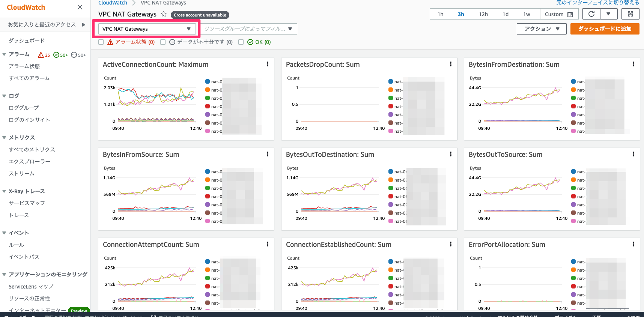The width and height of the screenshot is (644, 317).
Task: Open ConnectionEstablishedCount widget three-dot menu
Action: pyautogui.click(x=451, y=244)
